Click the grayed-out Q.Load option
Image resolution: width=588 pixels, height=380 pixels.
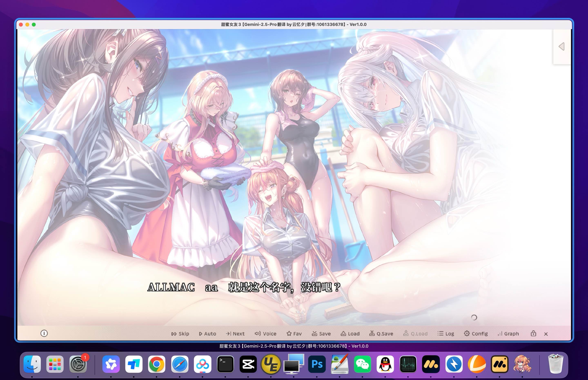[416, 334]
